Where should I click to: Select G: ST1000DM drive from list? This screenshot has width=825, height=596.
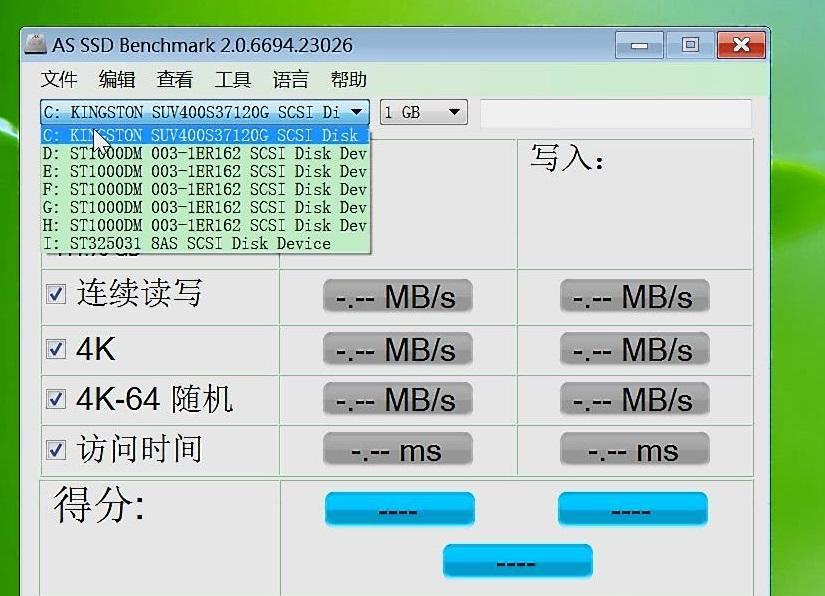point(205,207)
